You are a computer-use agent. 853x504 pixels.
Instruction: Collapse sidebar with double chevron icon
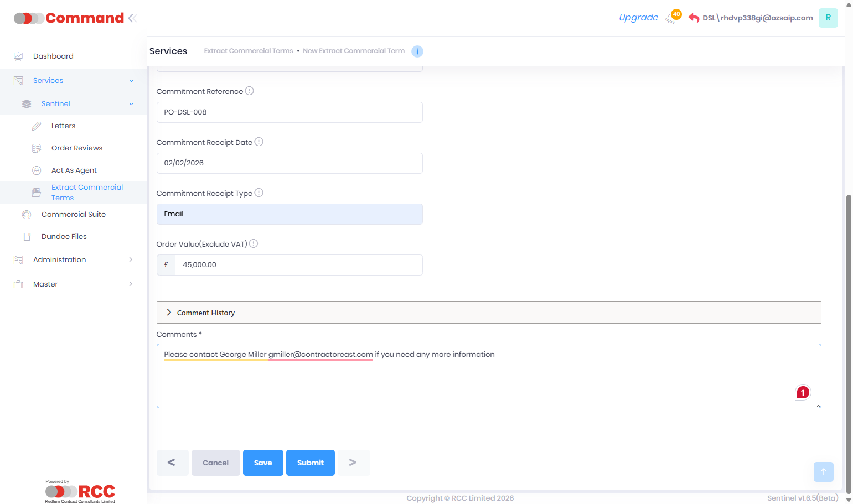click(132, 18)
